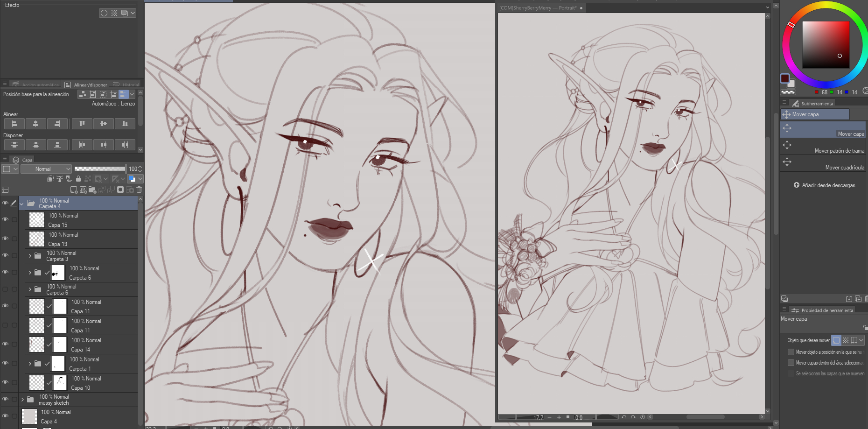Click the clip to layer below icon
Image resolution: width=868 pixels, height=429 pixels.
tap(50, 179)
